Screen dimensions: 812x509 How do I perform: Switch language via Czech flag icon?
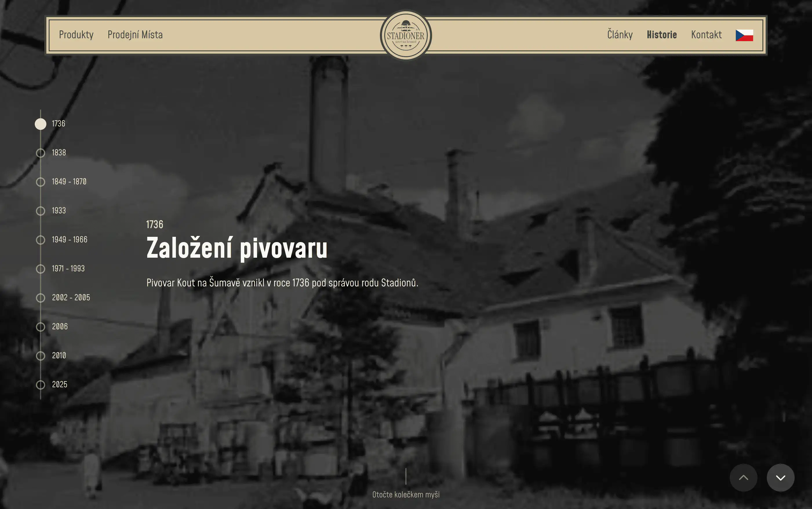744,35
